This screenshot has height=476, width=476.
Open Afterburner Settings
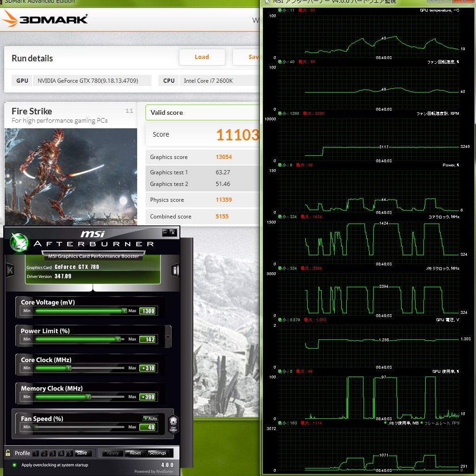tap(158, 453)
